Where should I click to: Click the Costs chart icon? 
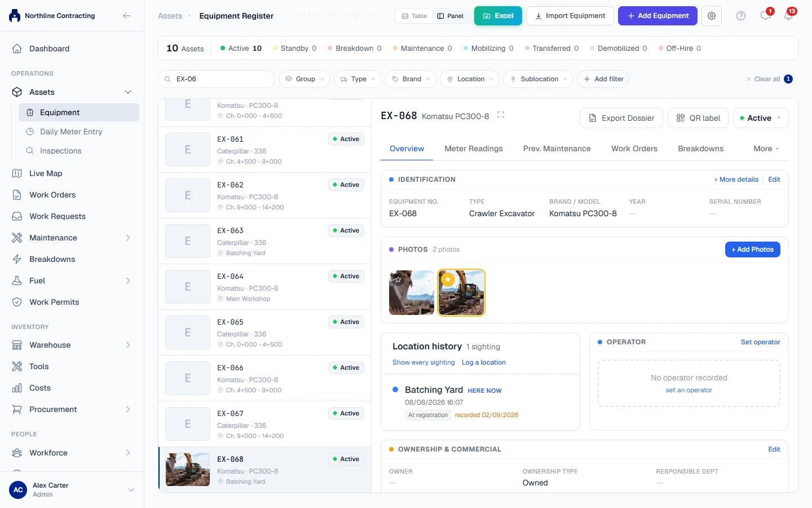click(17, 388)
